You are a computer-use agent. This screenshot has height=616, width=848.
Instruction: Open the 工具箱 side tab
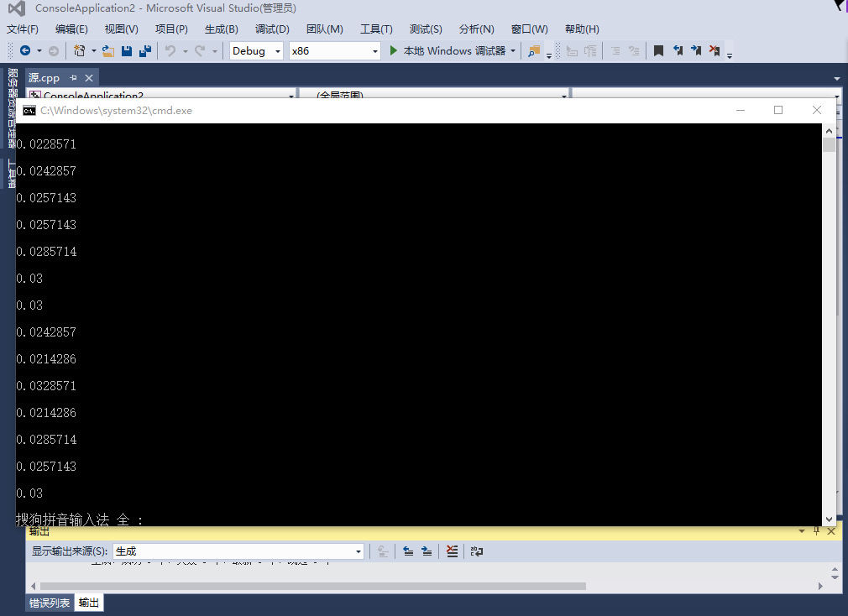[11, 174]
